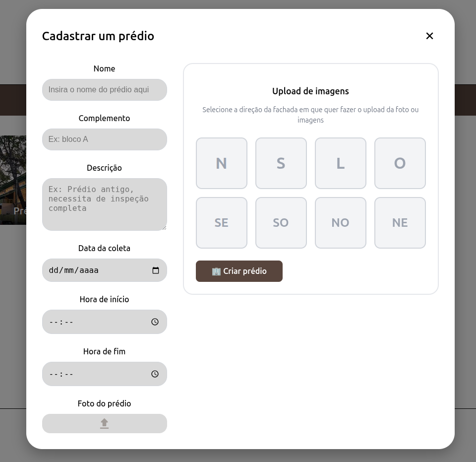Click the upload arrow under Foto do prédio
Viewport: 476px width, 462px height.
105,423
